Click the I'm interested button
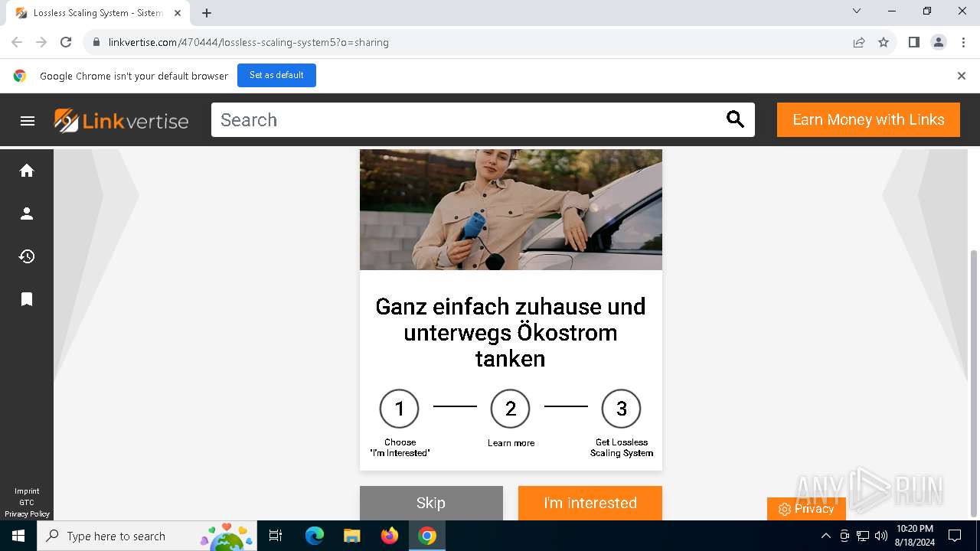Screen dimensions: 980x551 [590, 503]
